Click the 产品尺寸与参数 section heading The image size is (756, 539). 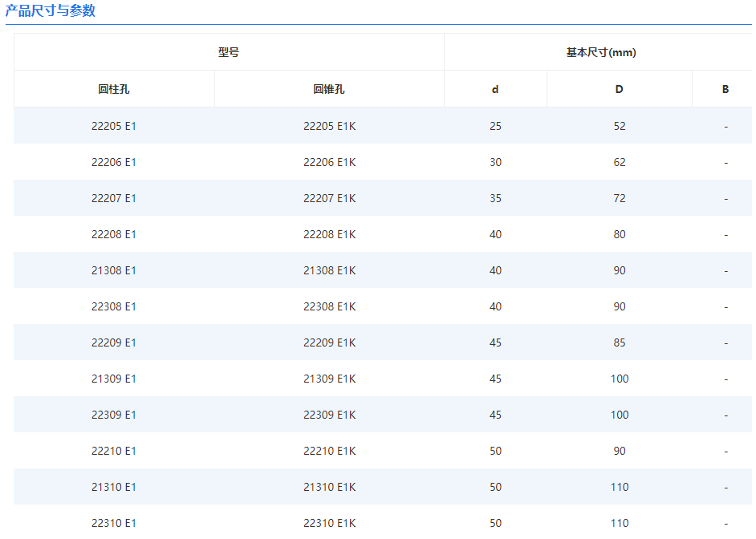[x=51, y=11]
